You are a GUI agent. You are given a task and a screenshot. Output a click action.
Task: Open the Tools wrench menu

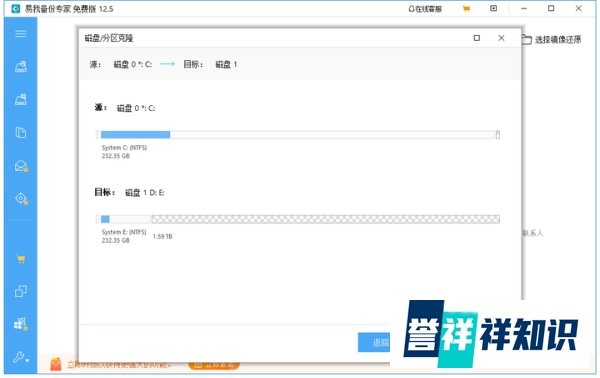pyautogui.click(x=21, y=357)
